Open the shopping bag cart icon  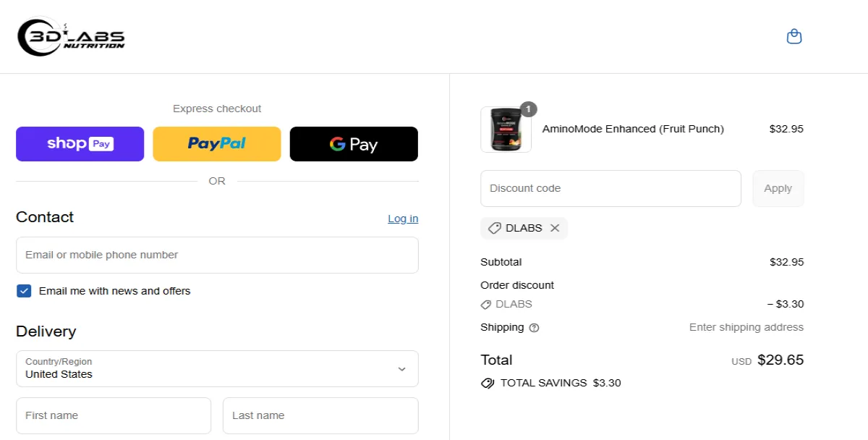pyautogui.click(x=793, y=36)
